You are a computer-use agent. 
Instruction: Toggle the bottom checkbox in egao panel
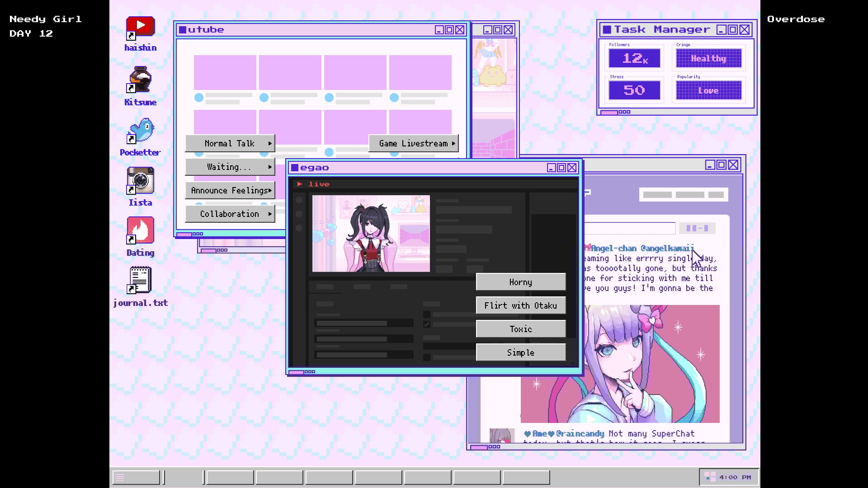[426, 357]
